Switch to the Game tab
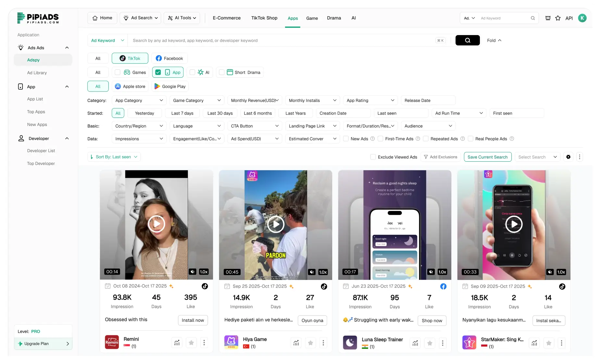Screen dimensions: 601x364 click(x=312, y=18)
